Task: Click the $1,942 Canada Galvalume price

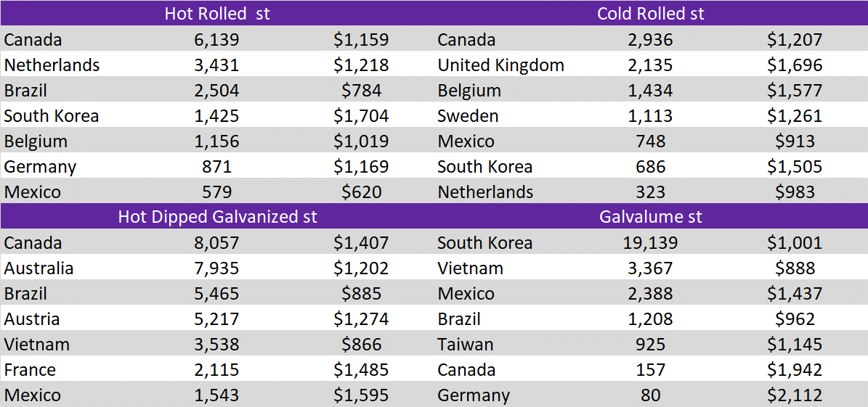Action: pos(795,370)
